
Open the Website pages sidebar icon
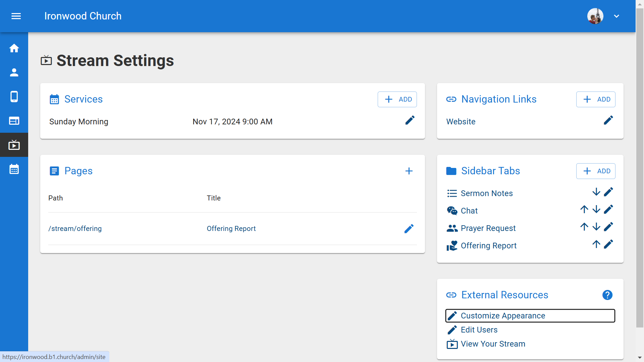tap(14, 121)
